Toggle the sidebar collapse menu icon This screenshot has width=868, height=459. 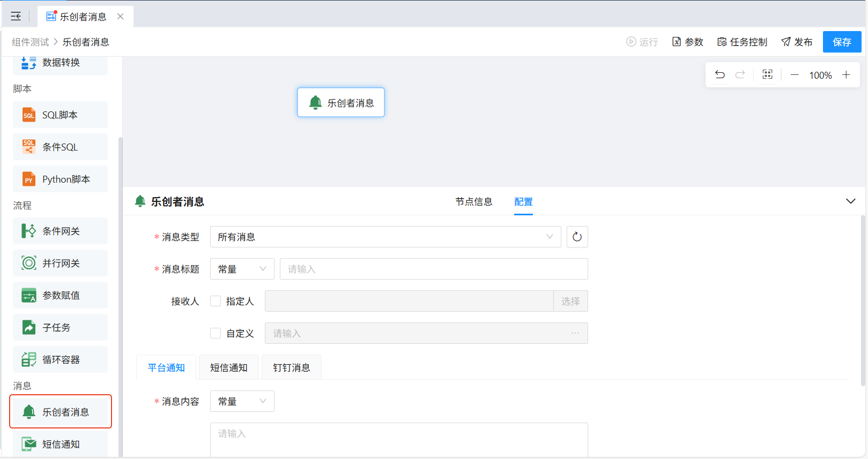(16, 17)
